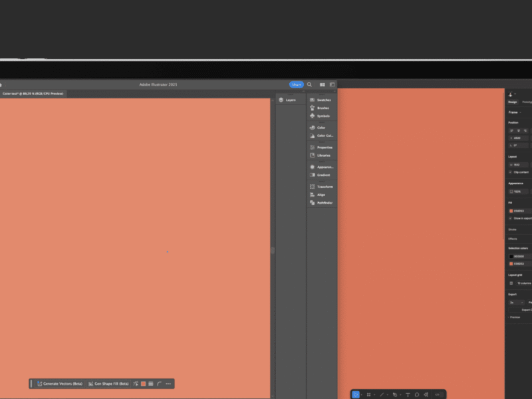Open the Gradient panel in Illustrator
Viewport: 532px width, 399px height.
(x=321, y=175)
